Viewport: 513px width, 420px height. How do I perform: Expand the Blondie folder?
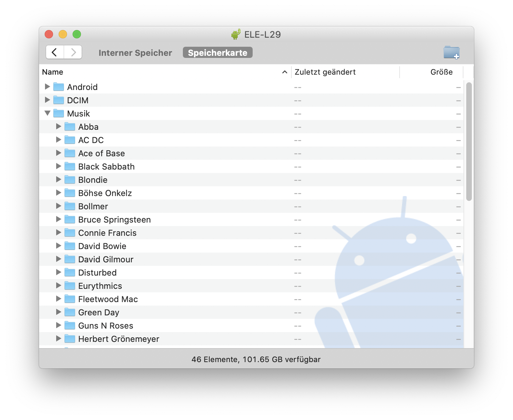pyautogui.click(x=59, y=179)
